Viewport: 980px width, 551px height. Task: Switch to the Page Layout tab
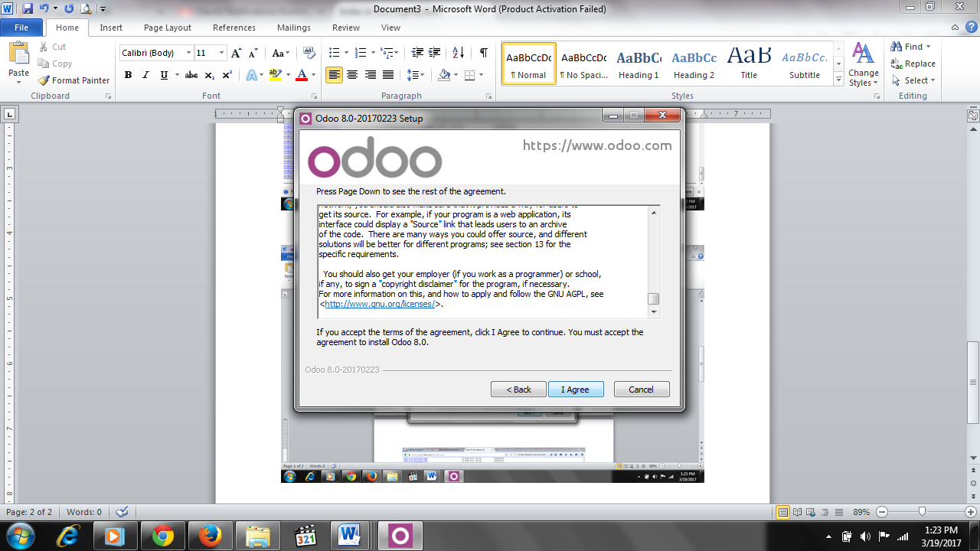(x=168, y=28)
